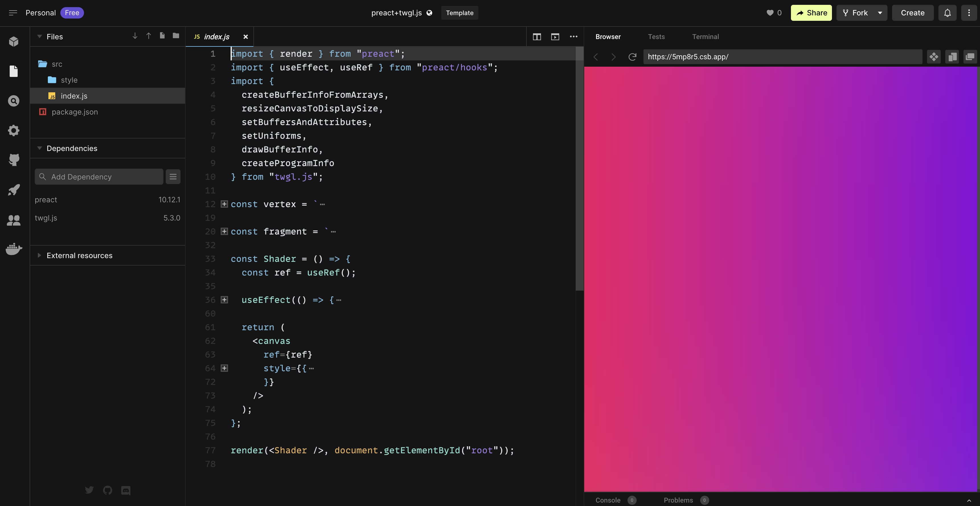The height and width of the screenshot is (506, 980).
Task: Switch to the Tests tab
Action: click(x=656, y=36)
